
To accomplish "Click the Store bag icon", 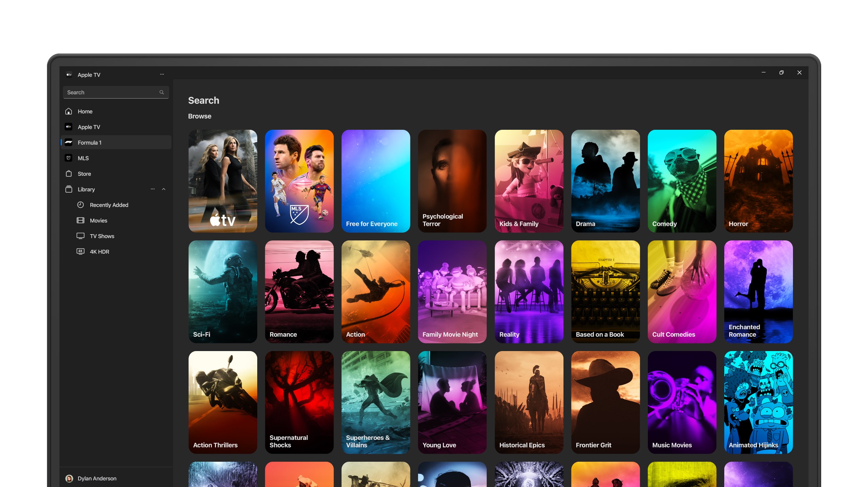I will 69,173.
